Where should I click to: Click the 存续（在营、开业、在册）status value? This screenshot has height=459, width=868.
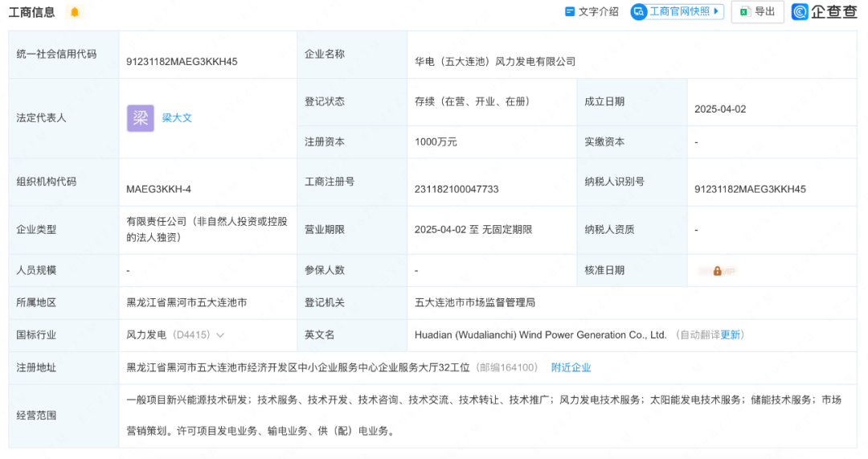[474, 101]
